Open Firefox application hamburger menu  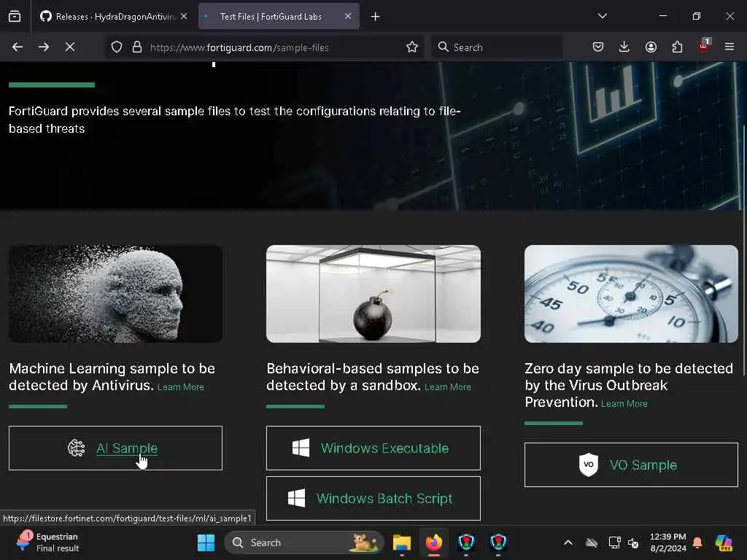coord(729,47)
